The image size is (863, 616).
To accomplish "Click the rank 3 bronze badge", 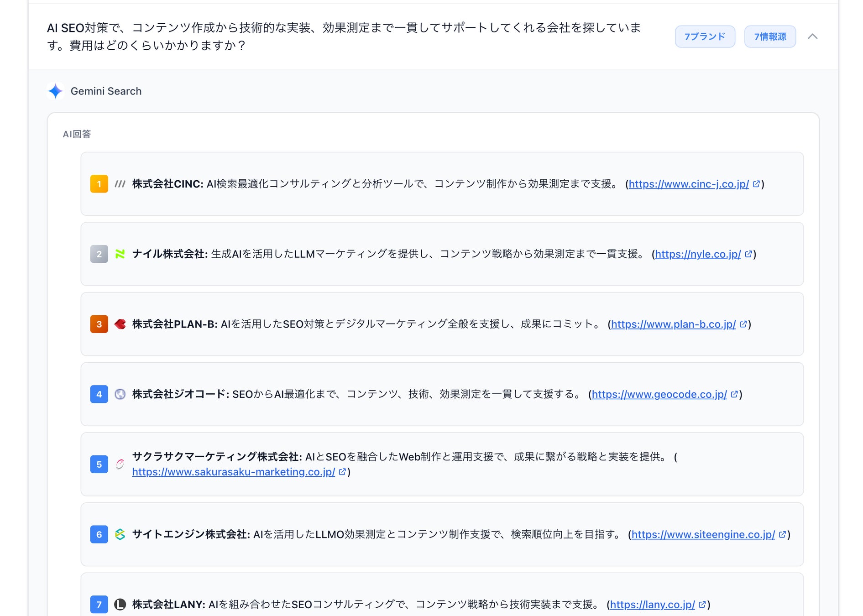I will coord(99,324).
